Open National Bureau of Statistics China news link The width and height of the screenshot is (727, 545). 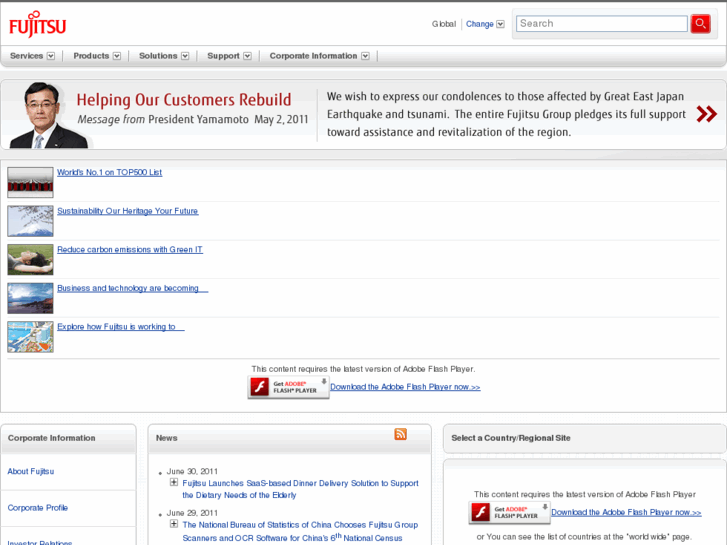[300, 531]
